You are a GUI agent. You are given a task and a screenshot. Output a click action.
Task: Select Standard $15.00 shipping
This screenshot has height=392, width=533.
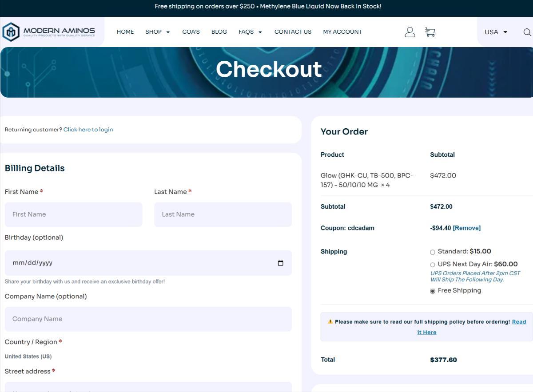[433, 252]
